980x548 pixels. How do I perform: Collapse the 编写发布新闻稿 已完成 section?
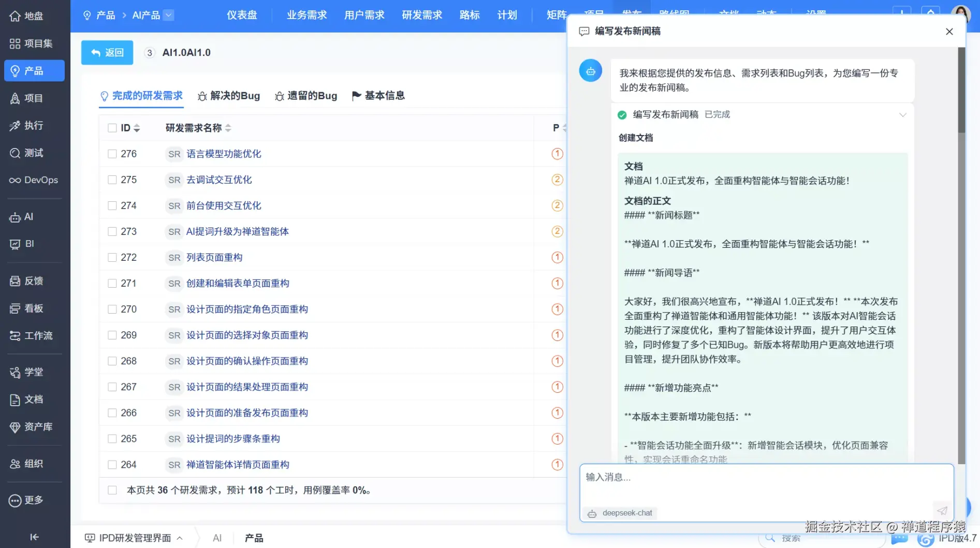(x=903, y=114)
